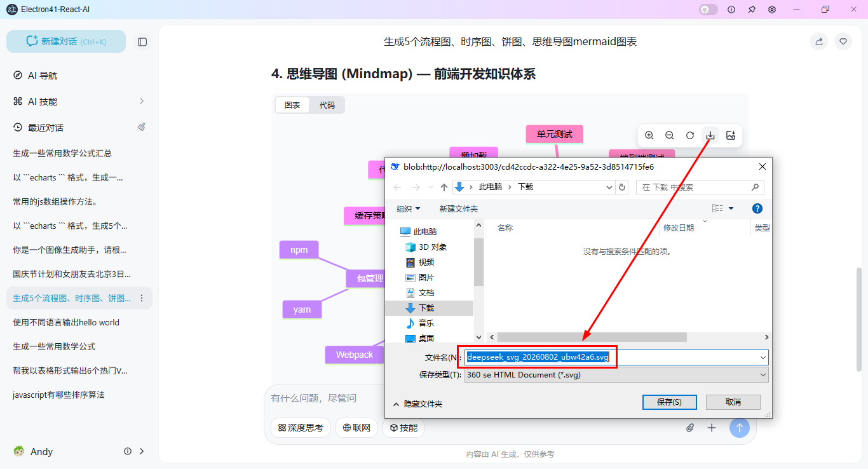Image resolution: width=868 pixels, height=469 pixels.
Task: Click the 保存(S) button
Action: [x=669, y=402]
